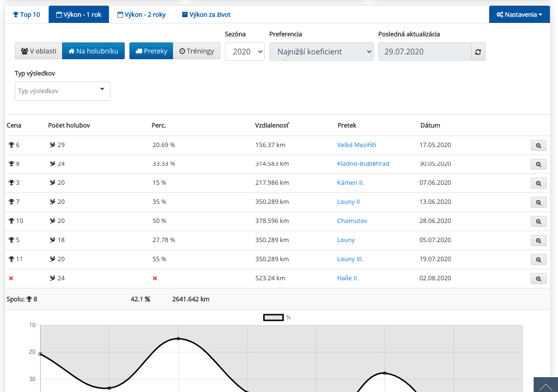Click the 42.1 % total value

[140, 299]
